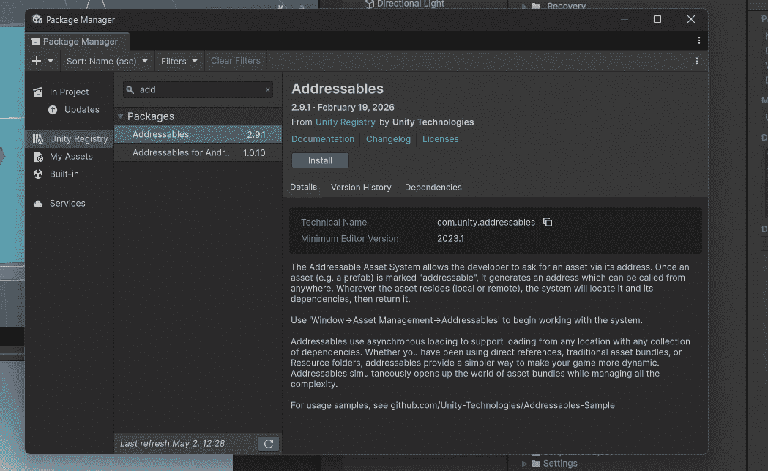Click the Unity Registry icon
The height and width of the screenshot is (471, 768).
coord(38,139)
